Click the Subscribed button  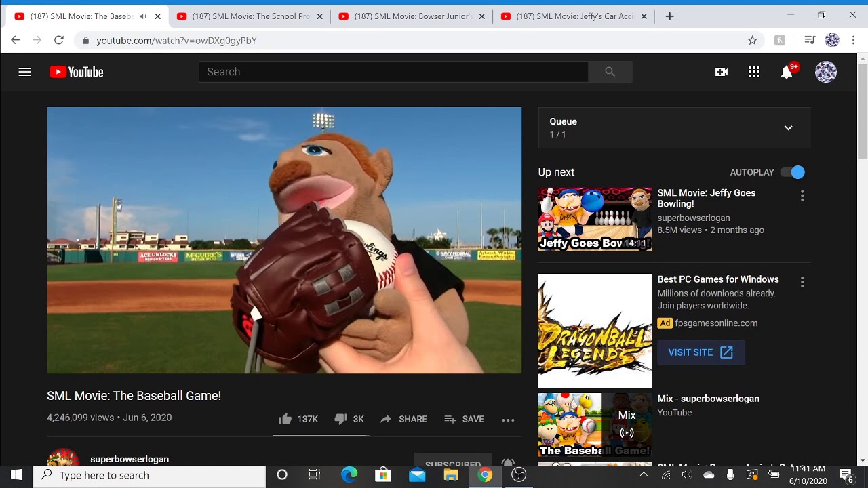453,461
